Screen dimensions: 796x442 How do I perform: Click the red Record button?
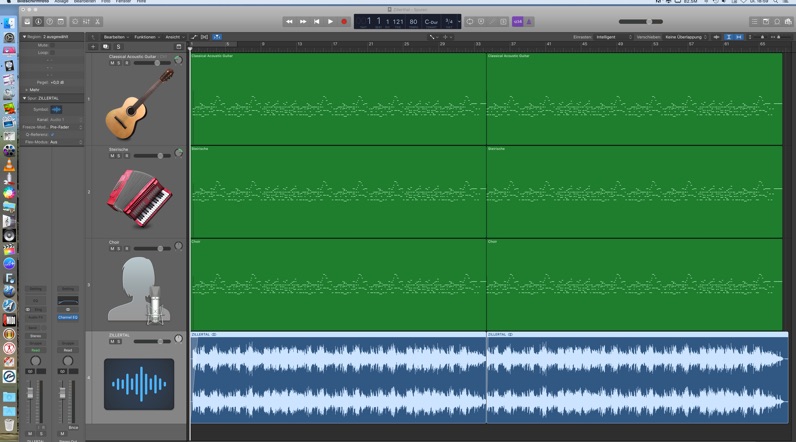pyautogui.click(x=344, y=22)
